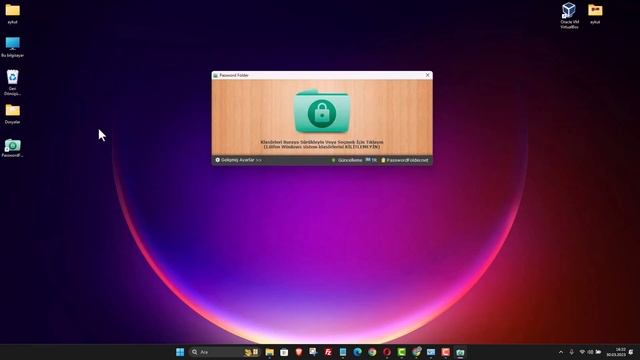Image resolution: width=640 pixels, height=360 pixels.
Task: Open the PasswordFolder.net website link
Action: [405, 160]
